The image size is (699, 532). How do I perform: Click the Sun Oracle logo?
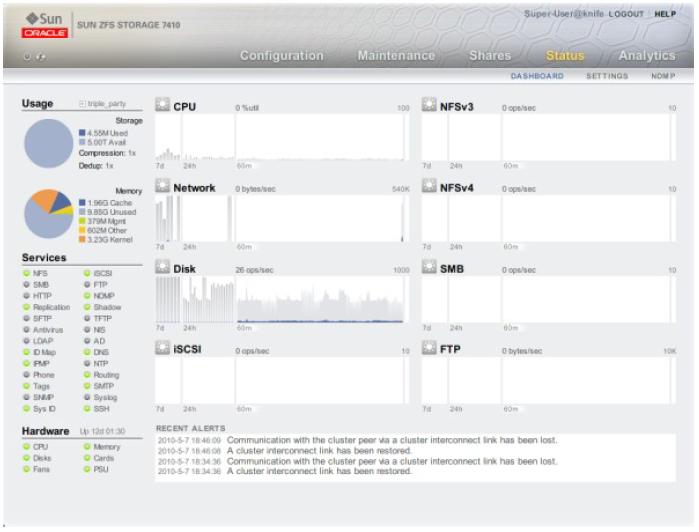pos(45,25)
